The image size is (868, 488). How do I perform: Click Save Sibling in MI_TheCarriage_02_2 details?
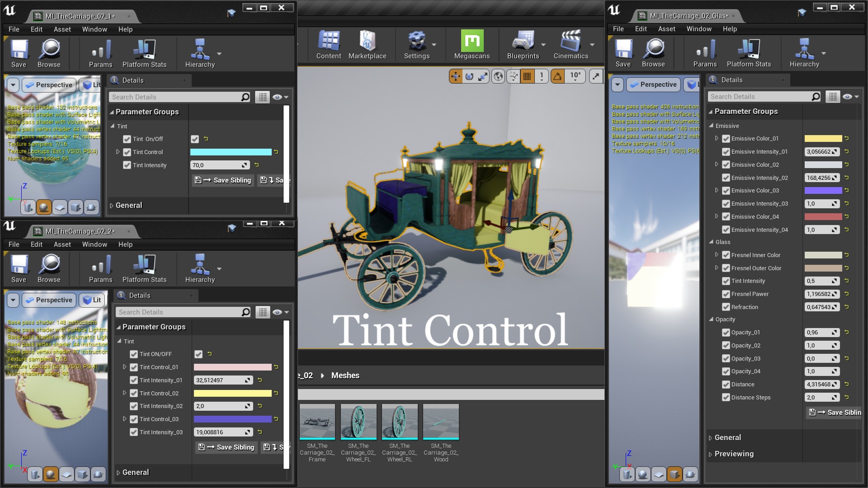click(226, 447)
